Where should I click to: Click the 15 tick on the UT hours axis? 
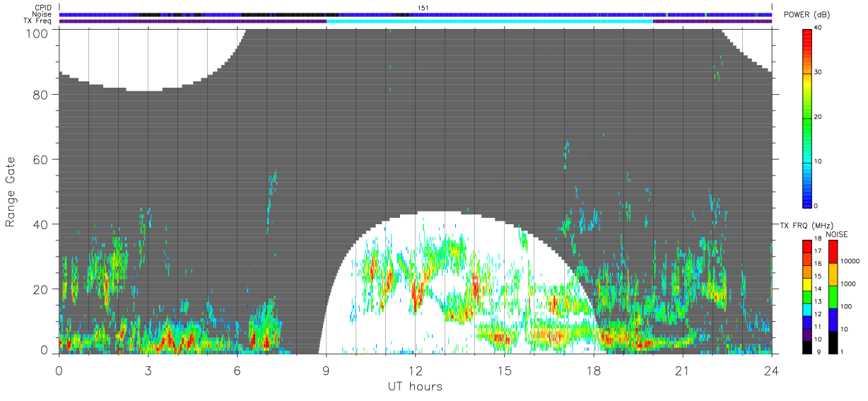tap(505, 370)
